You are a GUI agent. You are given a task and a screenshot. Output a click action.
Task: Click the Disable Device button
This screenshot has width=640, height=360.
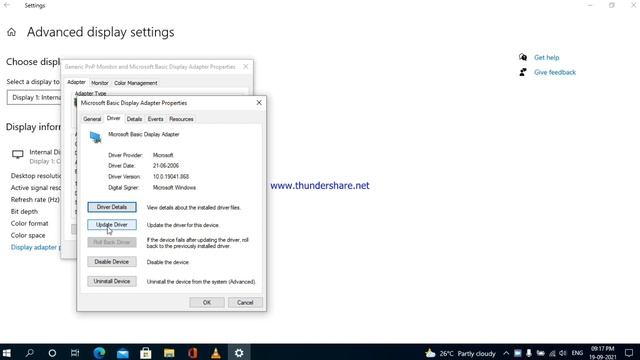(x=112, y=262)
